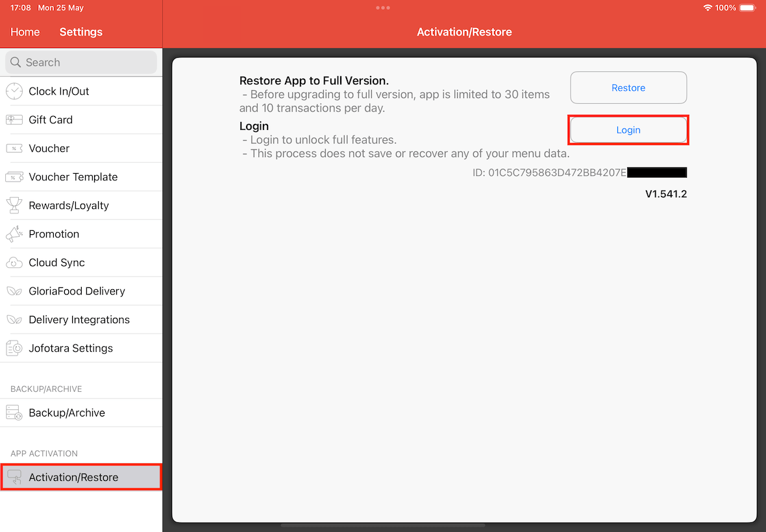Click the Backup/Archive server icon
Viewport: 766px width, 532px height.
click(x=14, y=413)
